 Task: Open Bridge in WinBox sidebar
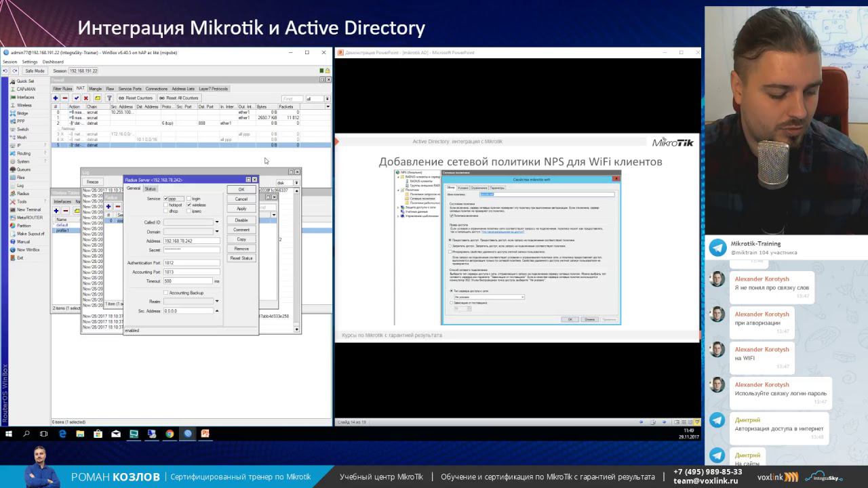(22, 113)
